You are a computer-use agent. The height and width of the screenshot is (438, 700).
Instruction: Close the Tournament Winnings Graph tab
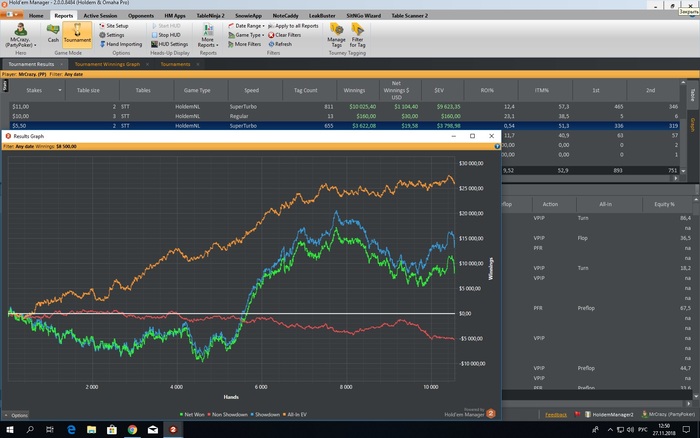coord(147,64)
